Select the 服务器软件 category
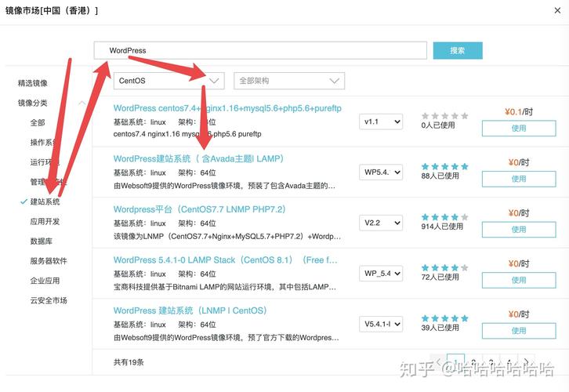Image resolution: width=569 pixels, height=392 pixels. (49, 260)
